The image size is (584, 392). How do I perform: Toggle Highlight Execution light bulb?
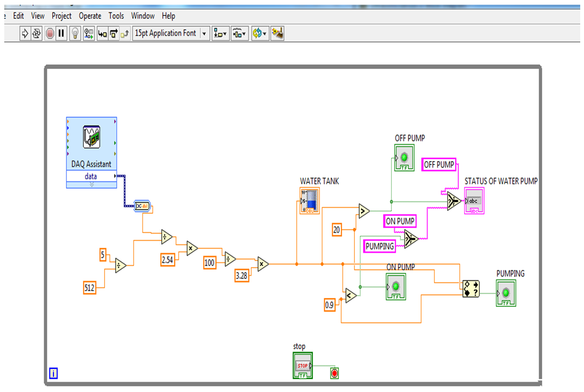click(x=75, y=34)
